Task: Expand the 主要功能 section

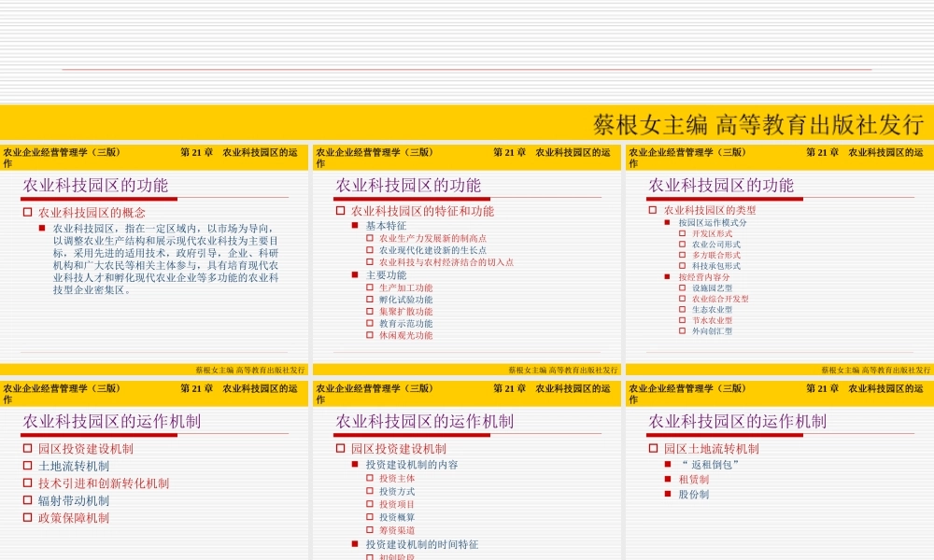Action: point(356,275)
